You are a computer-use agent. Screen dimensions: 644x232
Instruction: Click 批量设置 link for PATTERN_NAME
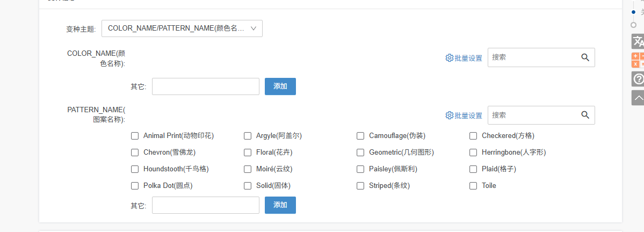pyautogui.click(x=468, y=115)
